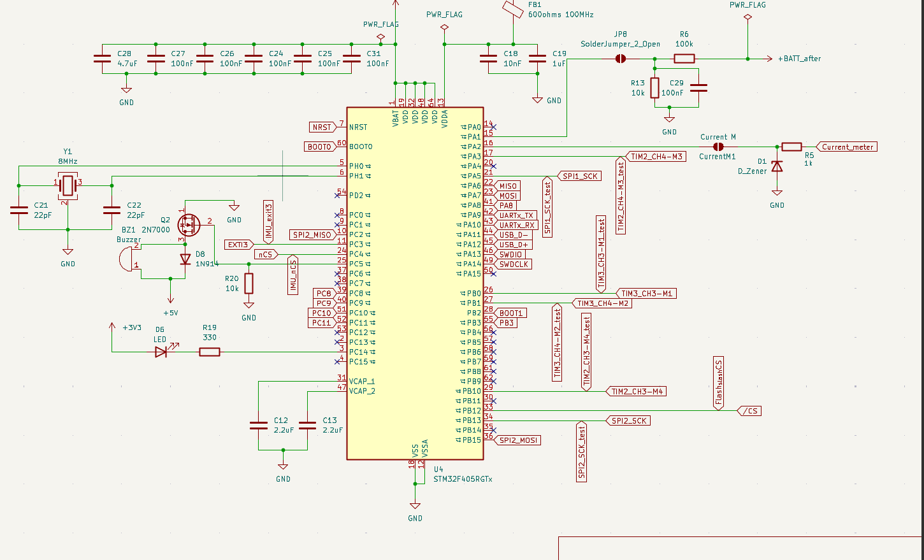This screenshot has width=924, height=560.
Task: Select capacitor C21 22pF symbol
Action: pyautogui.click(x=19, y=210)
